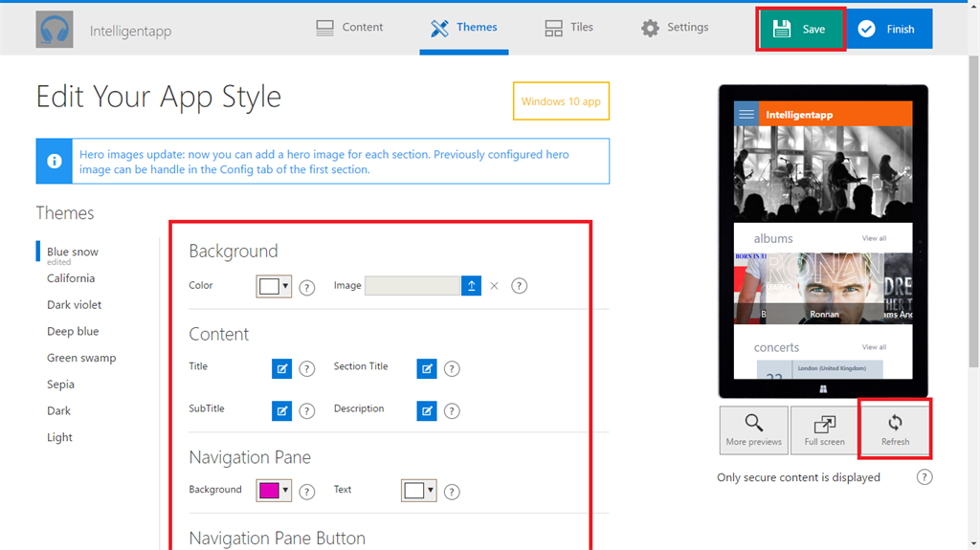The image size is (980, 550).
Task: Open help for Title style
Action: (307, 369)
